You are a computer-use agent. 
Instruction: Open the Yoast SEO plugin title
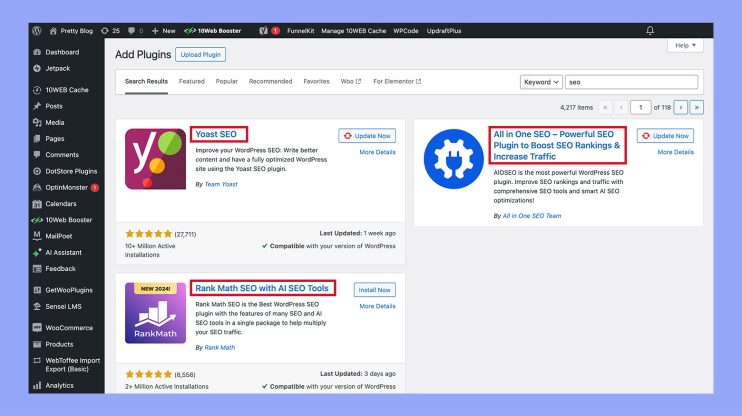pos(216,134)
